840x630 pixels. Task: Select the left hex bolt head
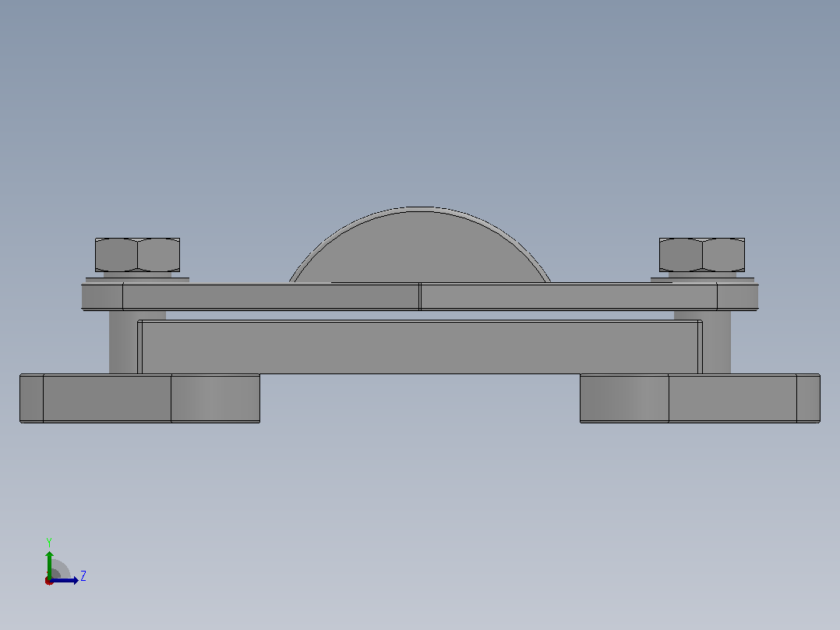click(x=137, y=255)
